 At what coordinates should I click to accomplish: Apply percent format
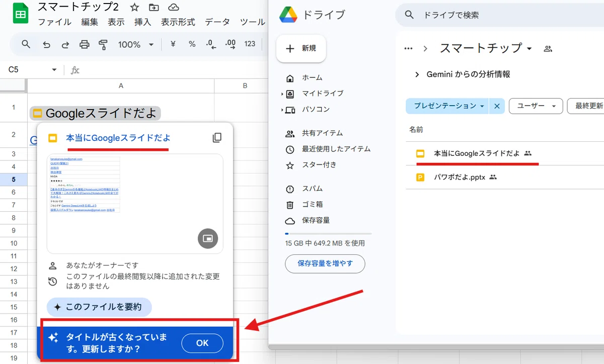click(192, 44)
